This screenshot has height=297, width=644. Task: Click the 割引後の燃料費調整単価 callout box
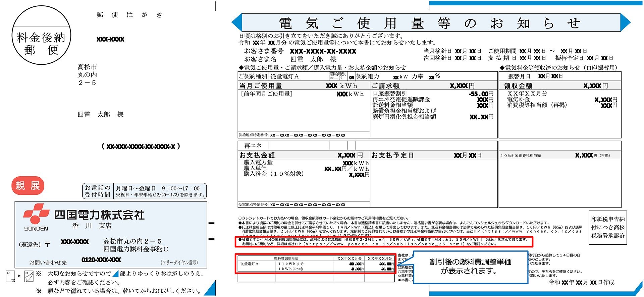point(470,266)
